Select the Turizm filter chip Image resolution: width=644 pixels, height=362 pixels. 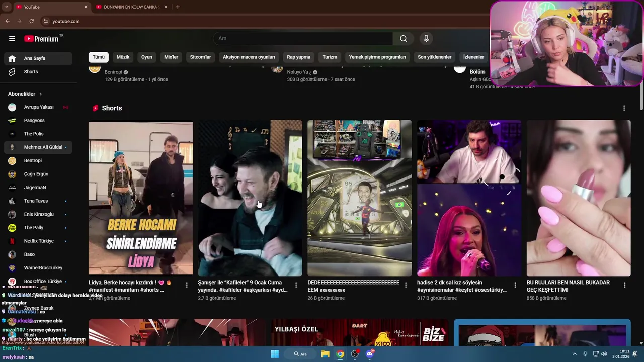(x=330, y=57)
